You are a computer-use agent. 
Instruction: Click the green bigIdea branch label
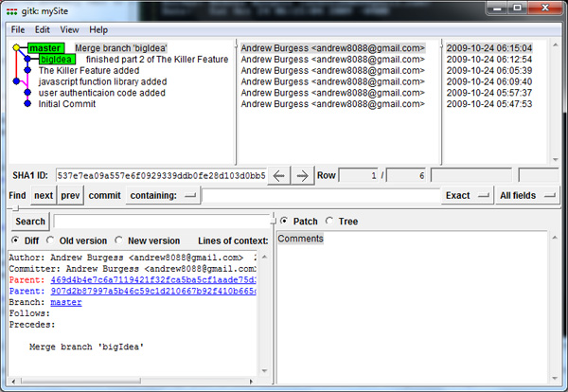(x=57, y=59)
